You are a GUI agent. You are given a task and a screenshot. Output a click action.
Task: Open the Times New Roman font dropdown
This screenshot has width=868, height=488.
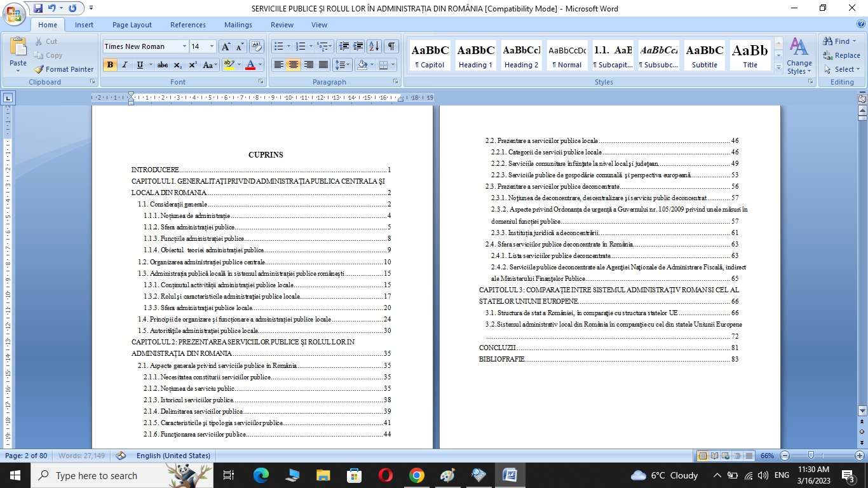pyautogui.click(x=184, y=46)
